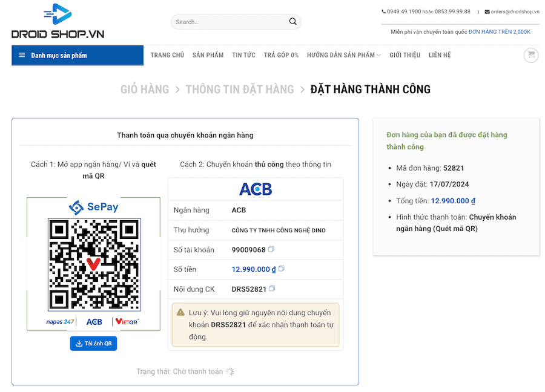Viewport: 545px width, 392px height.
Task: Open the hamburger icon beside Danh mục sản phẩm
Action: tap(22, 55)
